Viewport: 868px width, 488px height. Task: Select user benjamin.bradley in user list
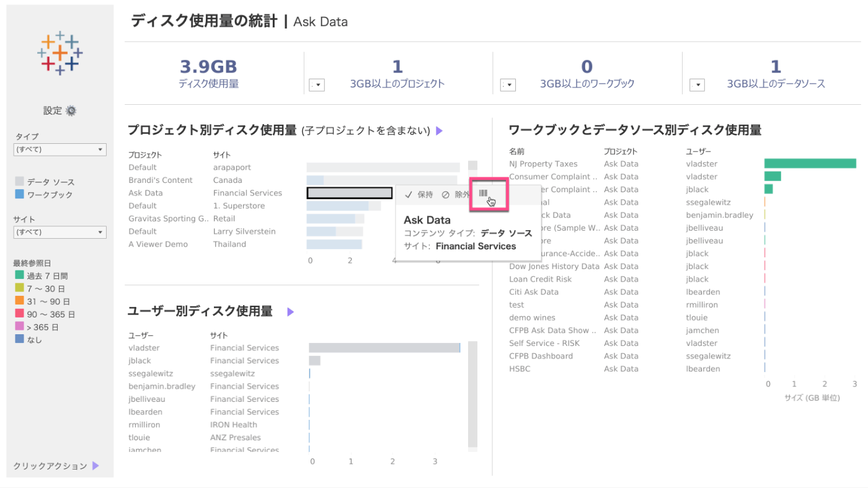162,386
